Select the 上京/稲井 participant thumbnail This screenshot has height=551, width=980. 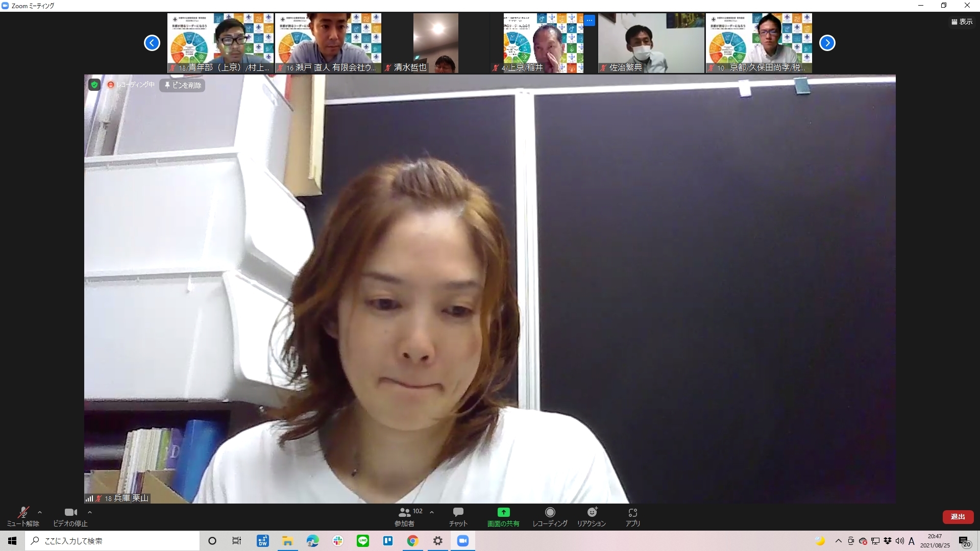(544, 43)
